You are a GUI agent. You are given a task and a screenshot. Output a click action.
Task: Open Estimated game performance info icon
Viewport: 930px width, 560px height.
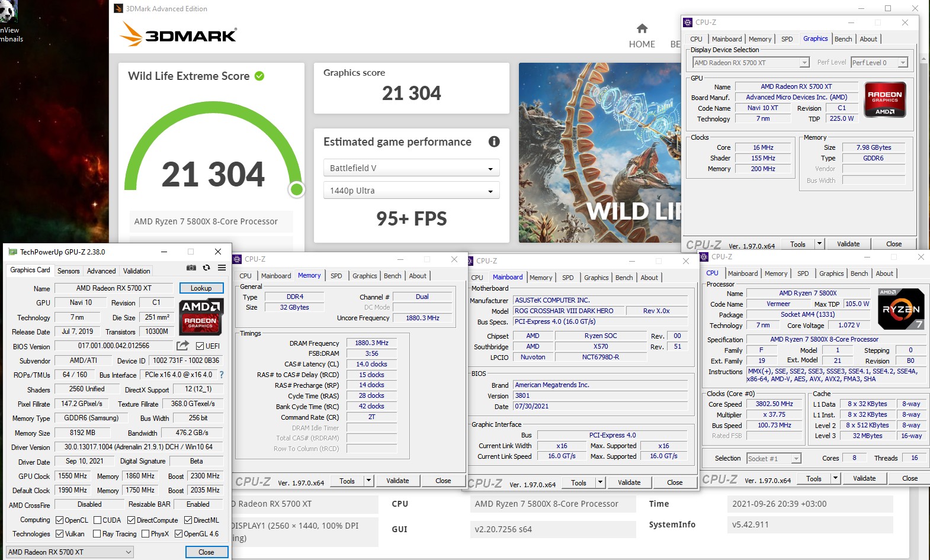[494, 141]
